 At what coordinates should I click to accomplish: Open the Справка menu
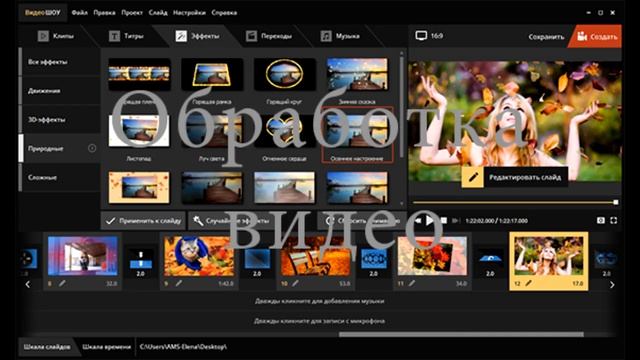tap(224, 13)
